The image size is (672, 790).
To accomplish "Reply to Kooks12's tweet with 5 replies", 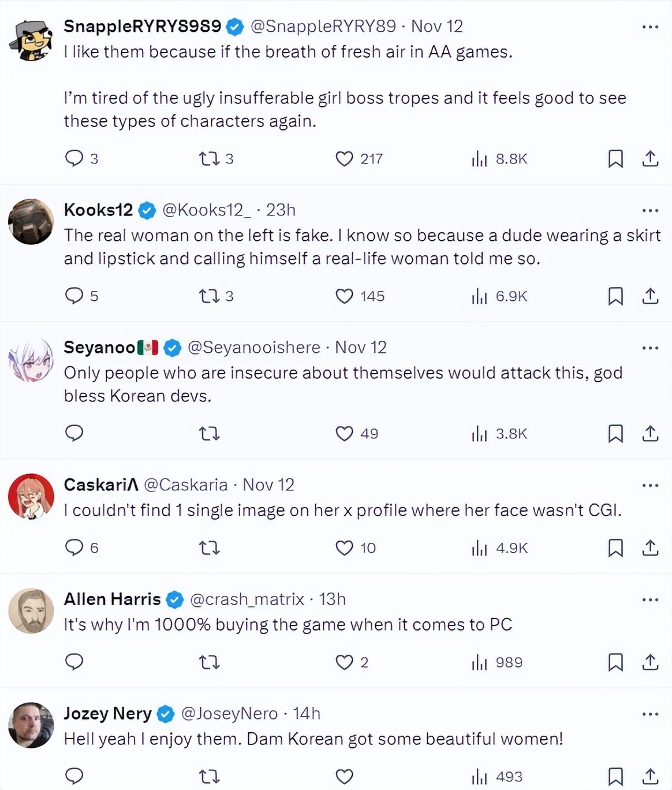I will pyautogui.click(x=81, y=296).
